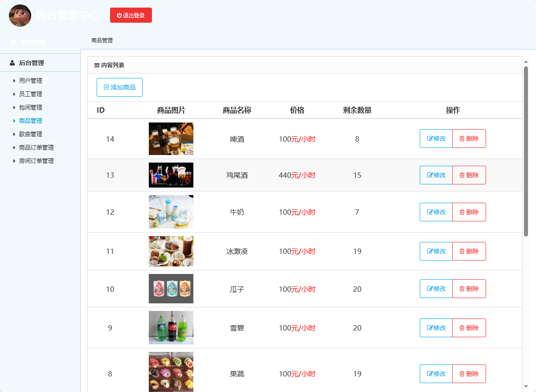Open the 商品管理 breadcrumb tab

pyautogui.click(x=101, y=40)
